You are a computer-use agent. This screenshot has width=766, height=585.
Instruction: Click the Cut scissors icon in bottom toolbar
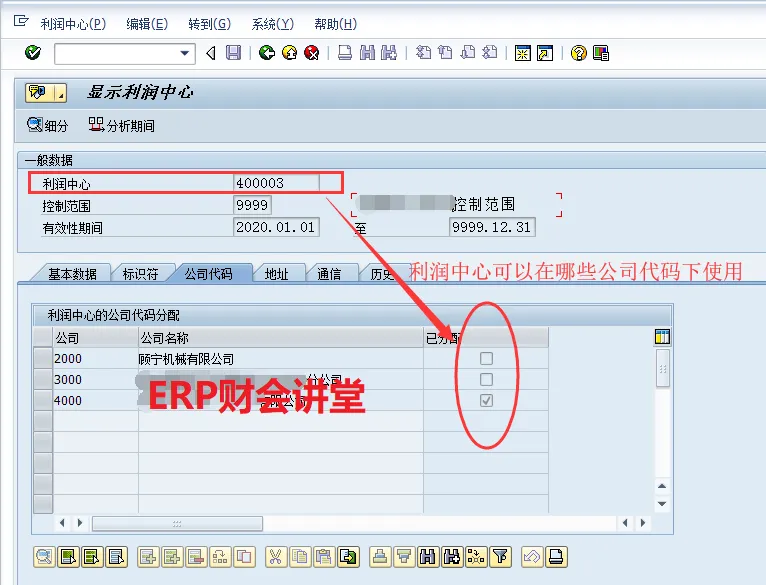(x=276, y=557)
